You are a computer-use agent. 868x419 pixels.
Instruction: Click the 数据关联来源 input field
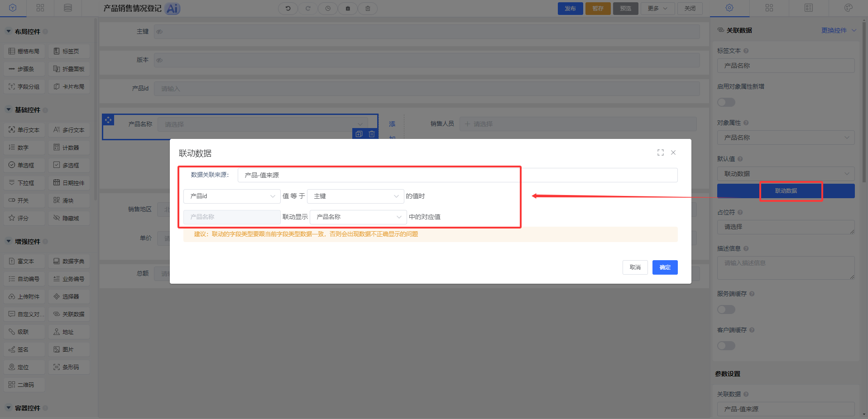coord(457,175)
